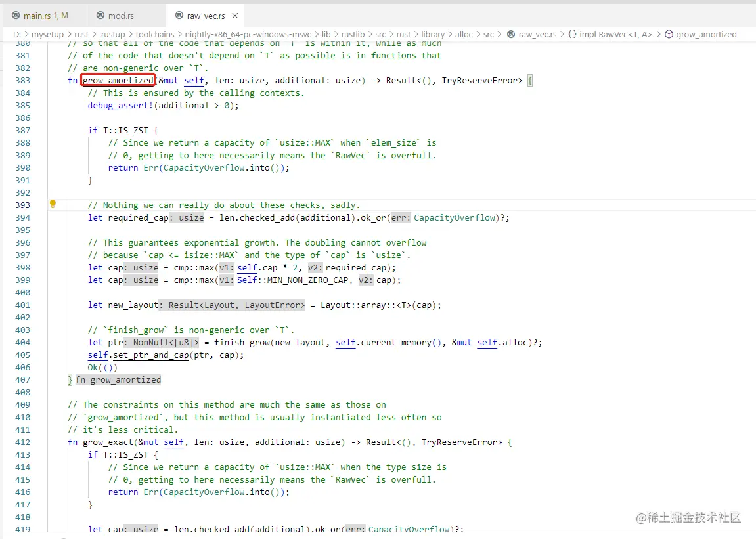
Task: Open the 'toolchains' breadcrumb folder
Action: (155, 34)
